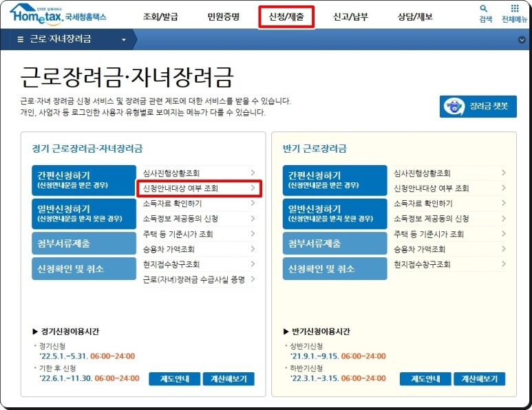The height and width of the screenshot is (410, 532).
Task: Open the 신고/납부 menu
Action: click(350, 17)
